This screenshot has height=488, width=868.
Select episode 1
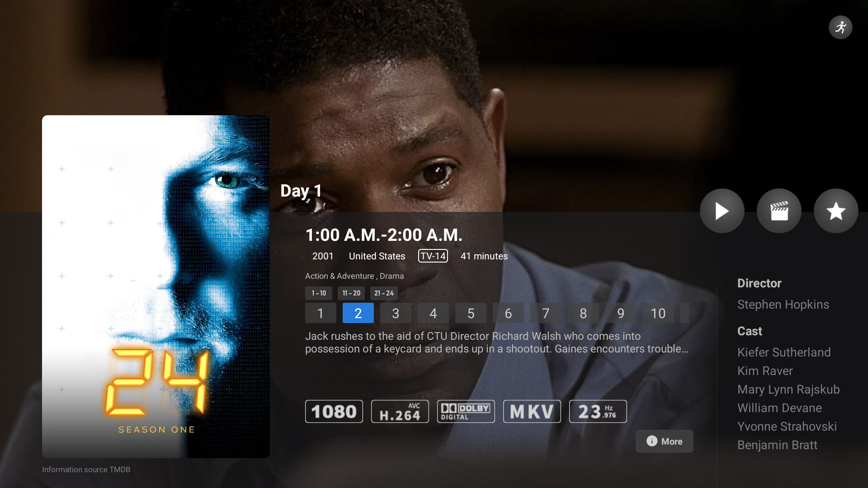321,313
